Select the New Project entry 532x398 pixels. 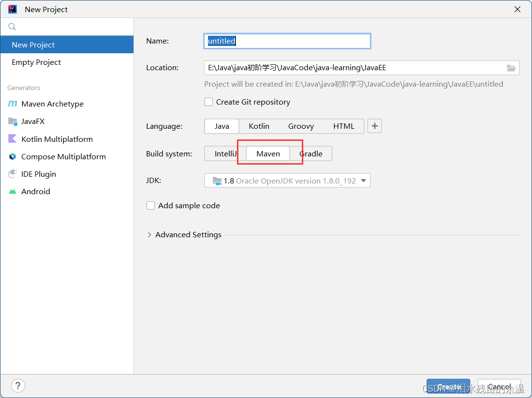tap(67, 45)
